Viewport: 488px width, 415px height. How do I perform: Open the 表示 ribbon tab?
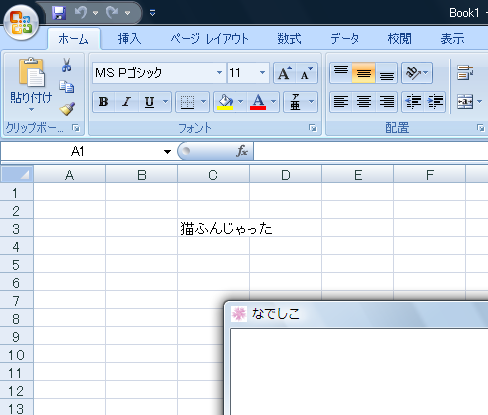[x=452, y=39]
